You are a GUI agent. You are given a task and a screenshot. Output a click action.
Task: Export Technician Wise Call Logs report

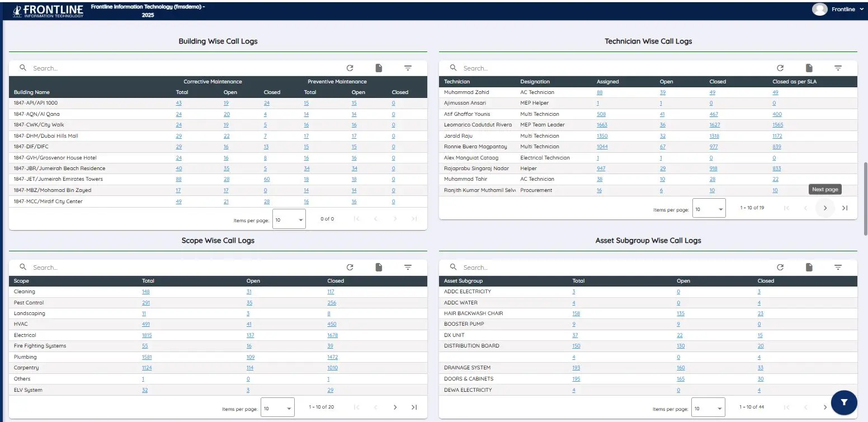click(x=809, y=68)
